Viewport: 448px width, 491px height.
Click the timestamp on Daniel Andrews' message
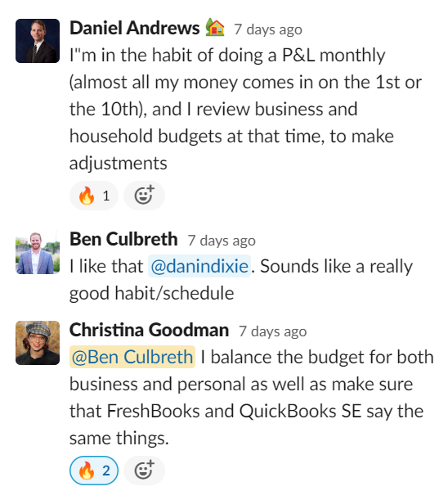268,29
